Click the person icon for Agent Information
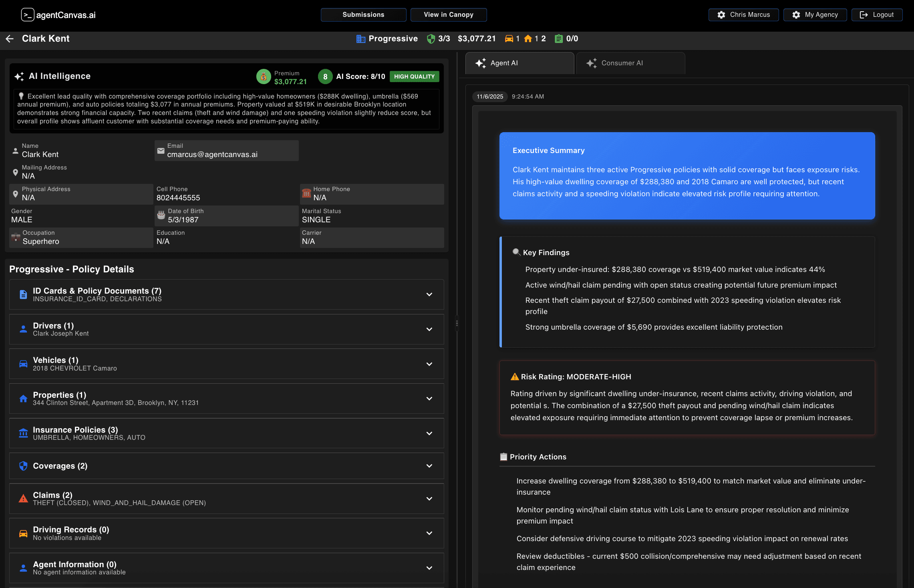Image resolution: width=914 pixels, height=588 pixels. pyautogui.click(x=23, y=568)
